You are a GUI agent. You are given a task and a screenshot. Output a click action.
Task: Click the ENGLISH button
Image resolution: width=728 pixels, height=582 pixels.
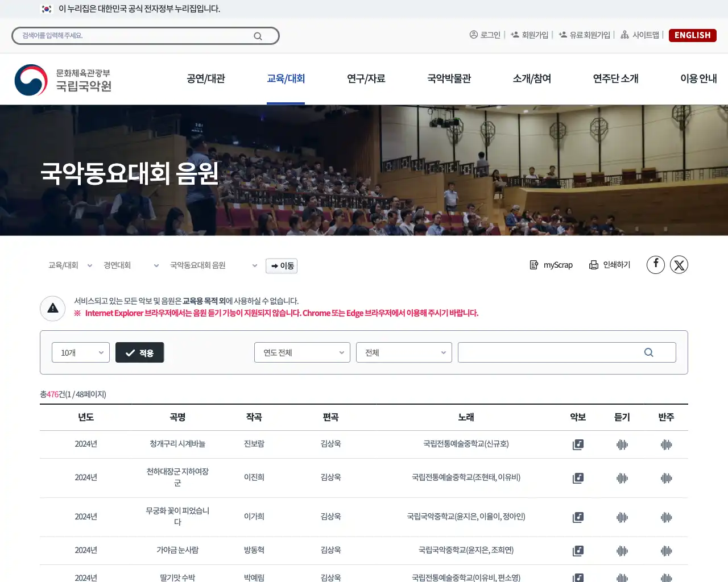tap(692, 35)
